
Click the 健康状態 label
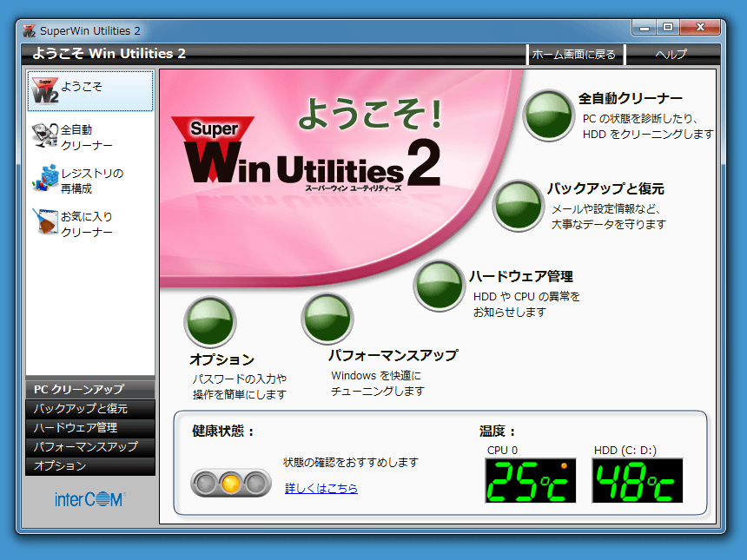223,431
